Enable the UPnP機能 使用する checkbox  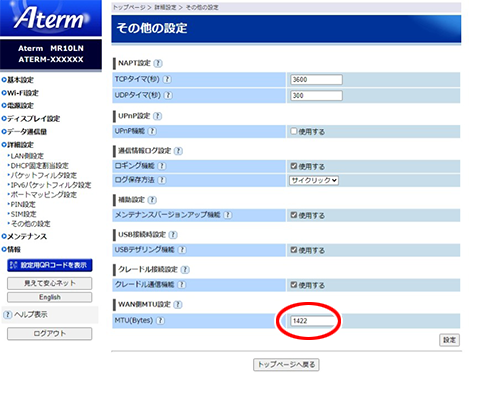pos(294,131)
